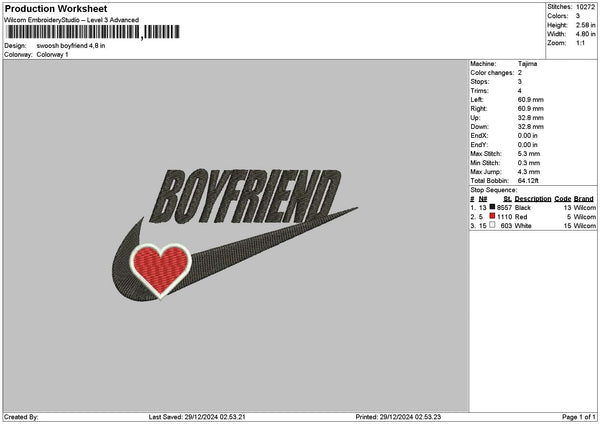Click the white thread color swatch
Image resolution: width=600 pixels, height=424 pixels.
pos(492,225)
